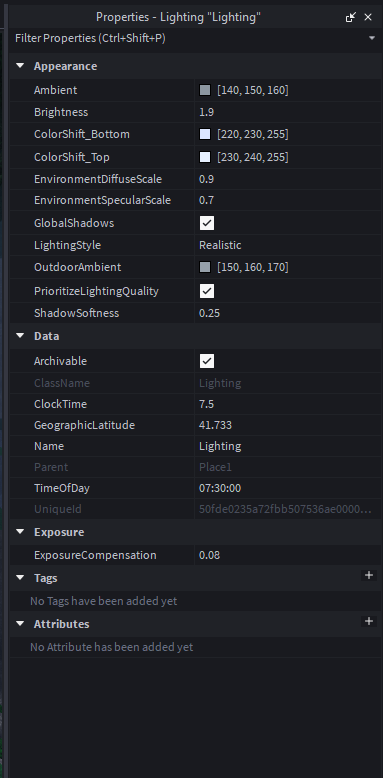The height and width of the screenshot is (778, 383).
Task: Collapse the Exposure section
Action: point(20,532)
